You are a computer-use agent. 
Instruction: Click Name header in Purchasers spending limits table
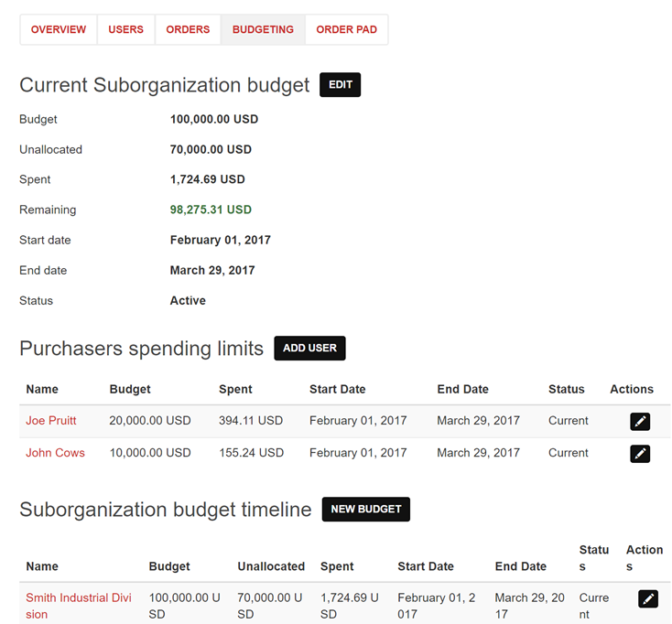pyautogui.click(x=42, y=389)
